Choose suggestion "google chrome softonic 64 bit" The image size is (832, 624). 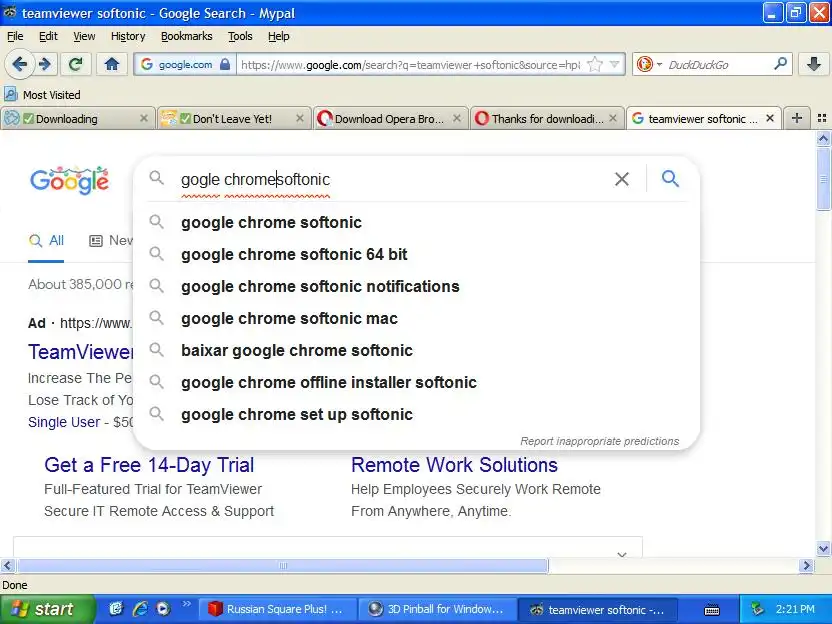[x=417, y=254]
